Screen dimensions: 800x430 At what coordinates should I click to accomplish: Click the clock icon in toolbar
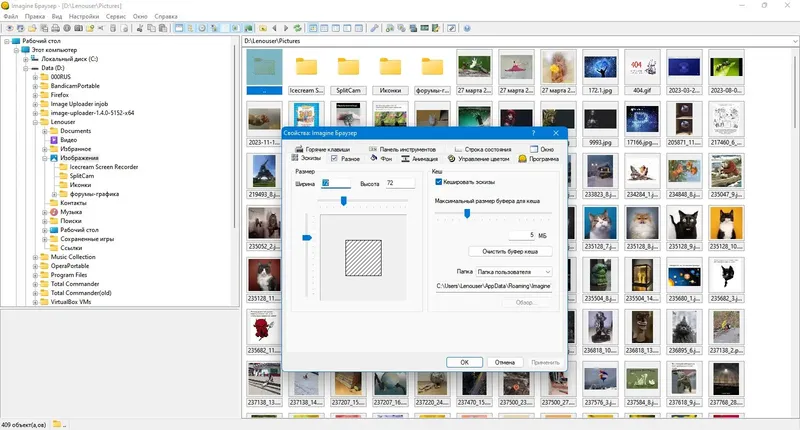(202, 28)
